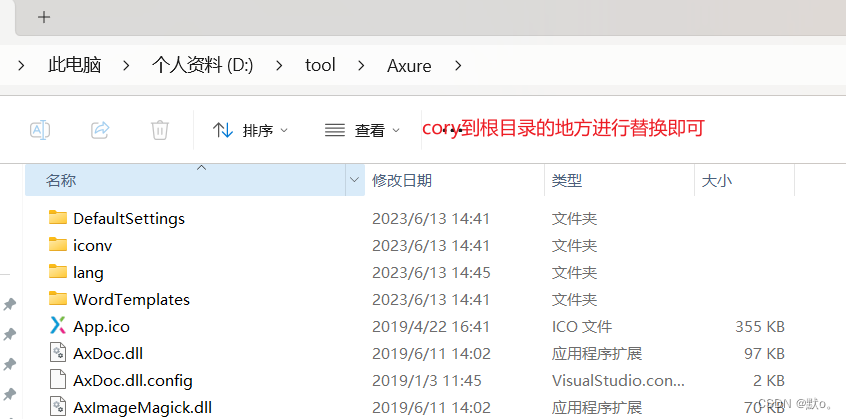The height and width of the screenshot is (419, 846).
Task: Click the pin icon beside WordTemplates row
Action: [x=9, y=305]
